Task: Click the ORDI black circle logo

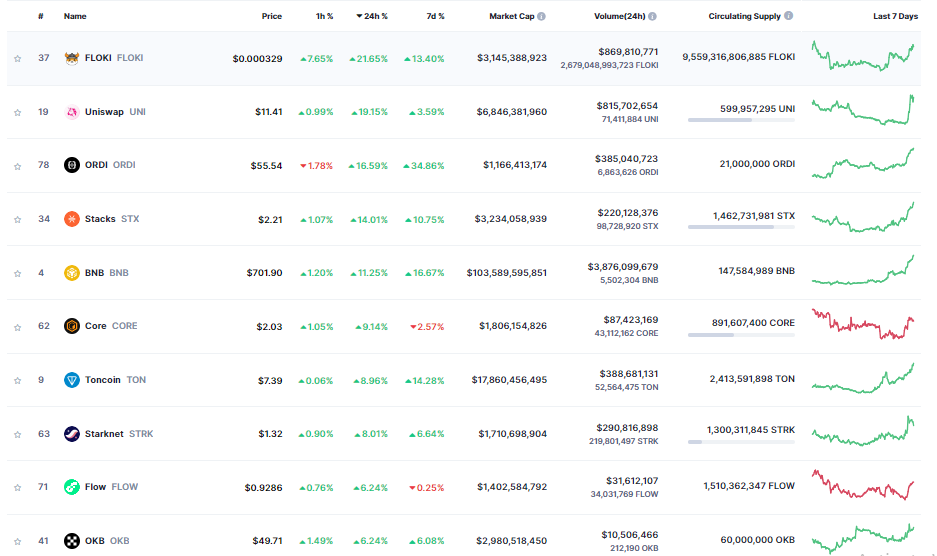Action: click(x=72, y=165)
